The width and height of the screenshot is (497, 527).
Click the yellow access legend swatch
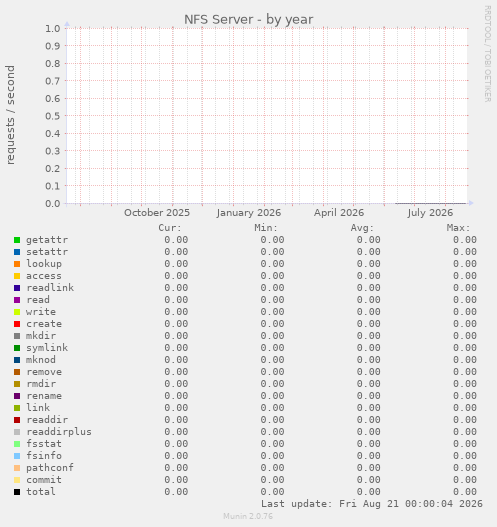tap(17, 276)
